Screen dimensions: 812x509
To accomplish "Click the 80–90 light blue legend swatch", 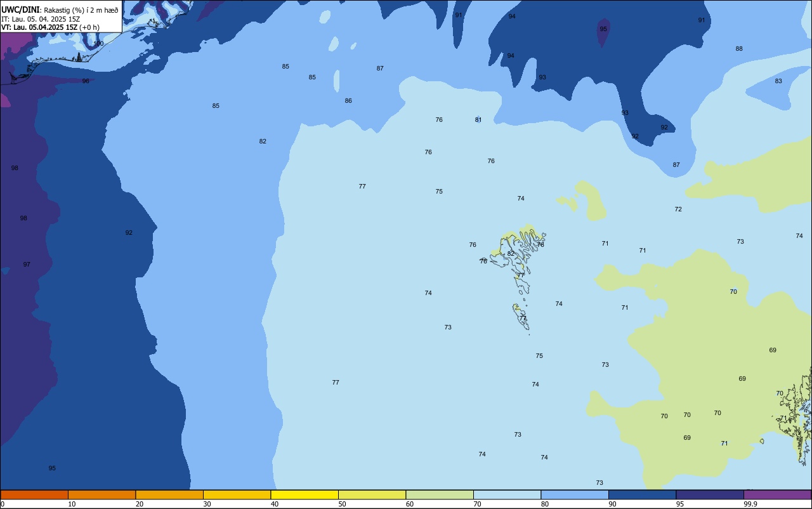I will 575,494.
